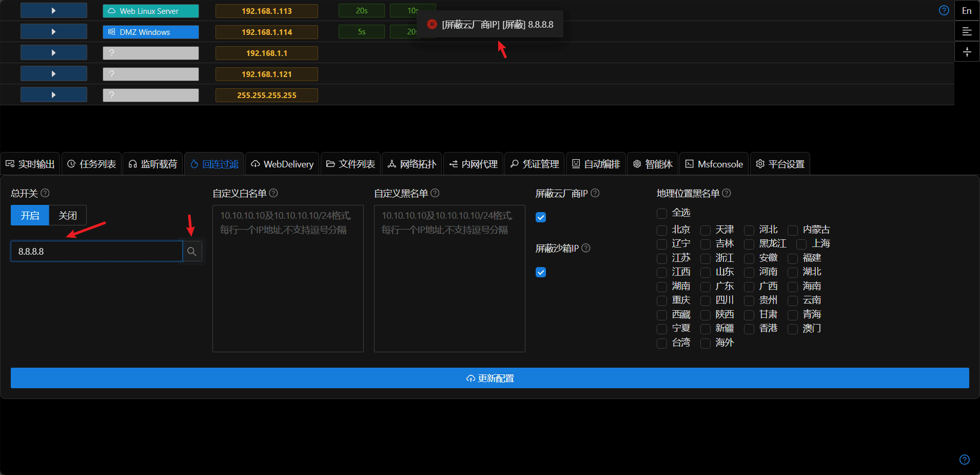The image size is (980, 475).
Task: Click help icon beside 总开关 label
Action: 45,193
